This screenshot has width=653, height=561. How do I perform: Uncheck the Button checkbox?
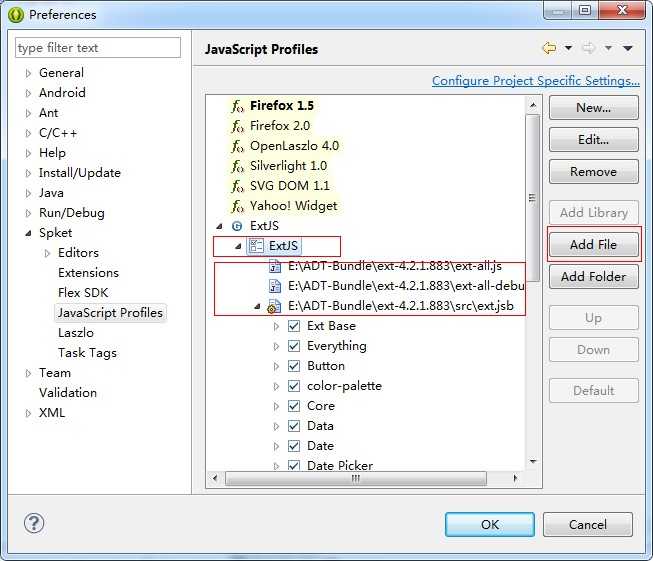coord(294,366)
